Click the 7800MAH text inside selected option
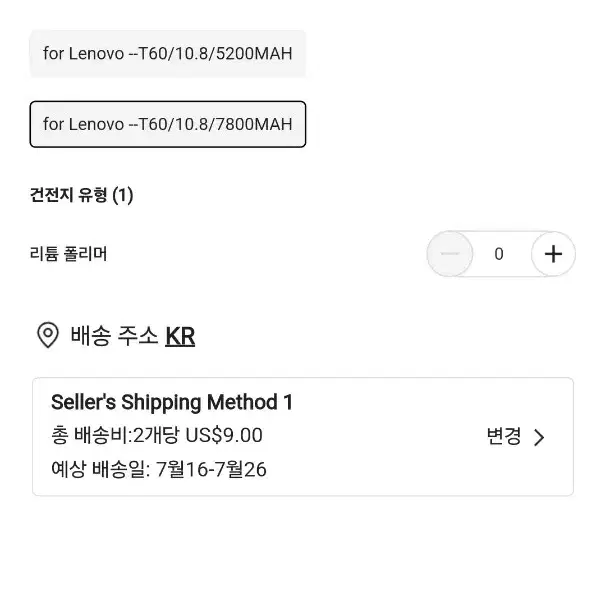Viewport: 606px width, 606px height. pos(254,124)
